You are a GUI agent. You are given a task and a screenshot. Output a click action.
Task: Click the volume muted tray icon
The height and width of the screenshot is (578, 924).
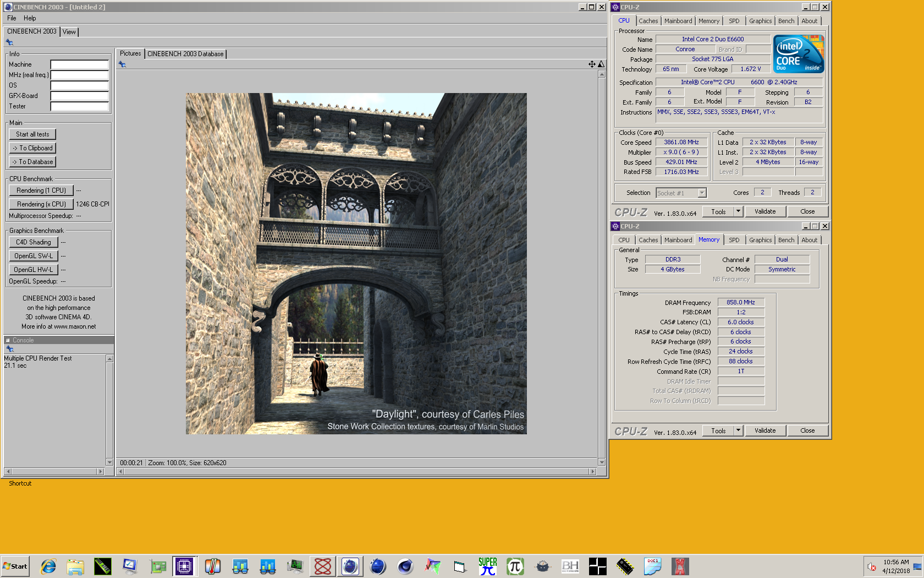[872, 566]
